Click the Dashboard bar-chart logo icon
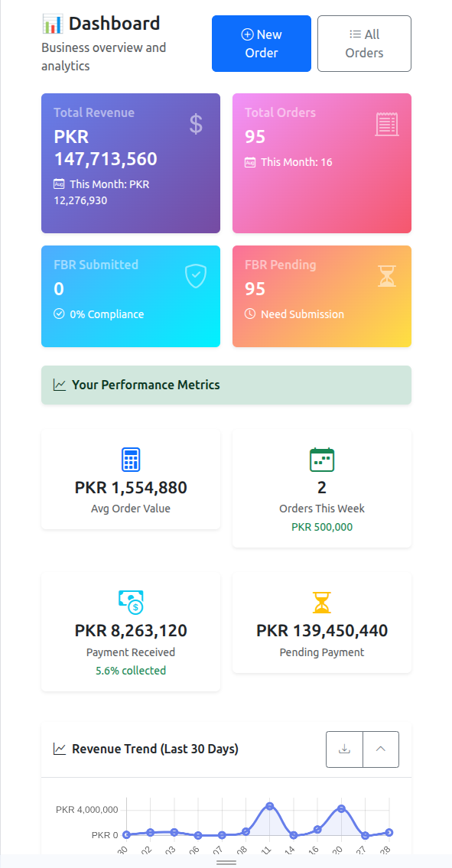 click(52, 22)
